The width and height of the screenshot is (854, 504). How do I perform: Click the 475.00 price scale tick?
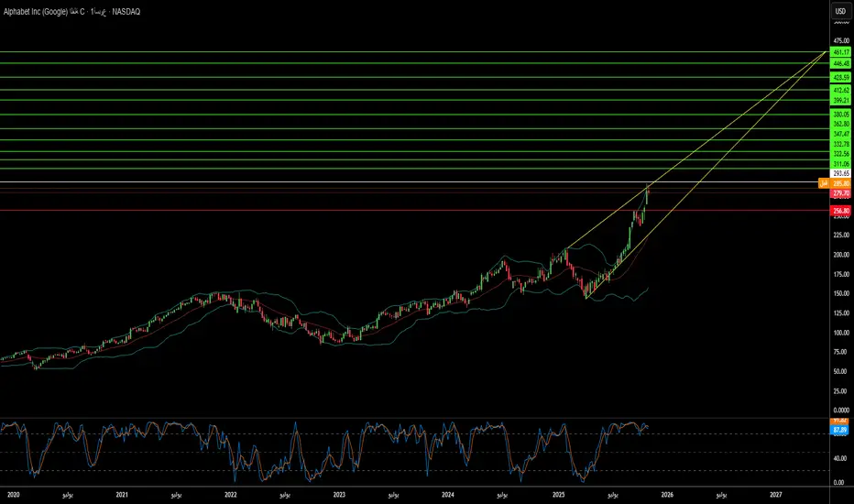pyautogui.click(x=841, y=41)
